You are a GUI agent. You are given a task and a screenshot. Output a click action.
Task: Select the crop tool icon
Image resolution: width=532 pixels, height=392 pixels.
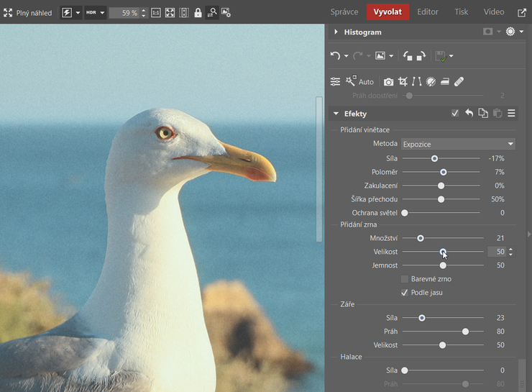(403, 82)
